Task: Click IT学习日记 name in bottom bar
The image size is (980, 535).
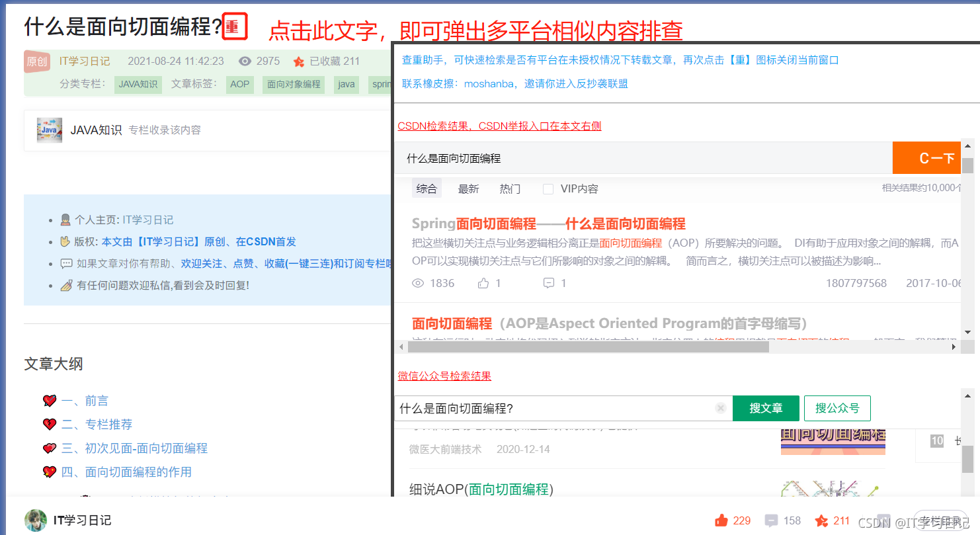Action: [83, 520]
